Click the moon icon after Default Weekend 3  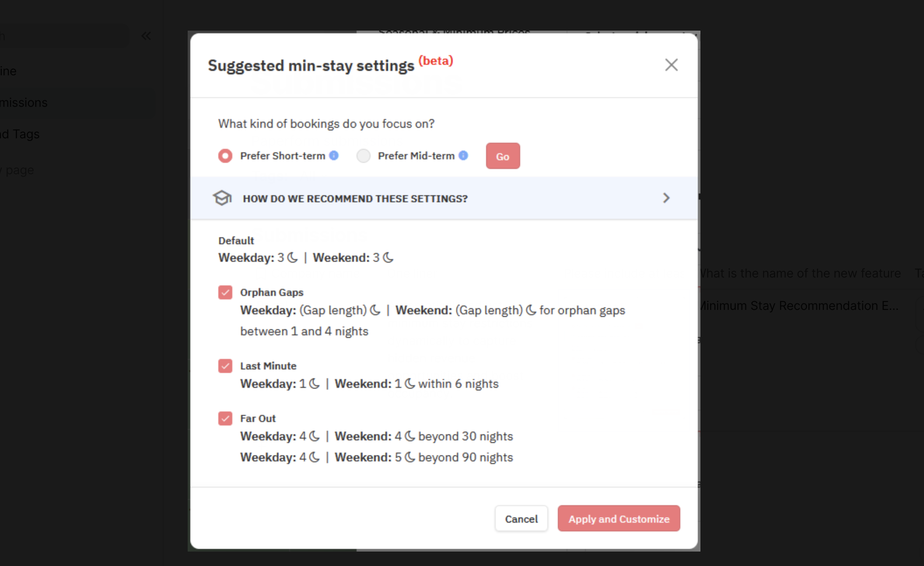388,257
